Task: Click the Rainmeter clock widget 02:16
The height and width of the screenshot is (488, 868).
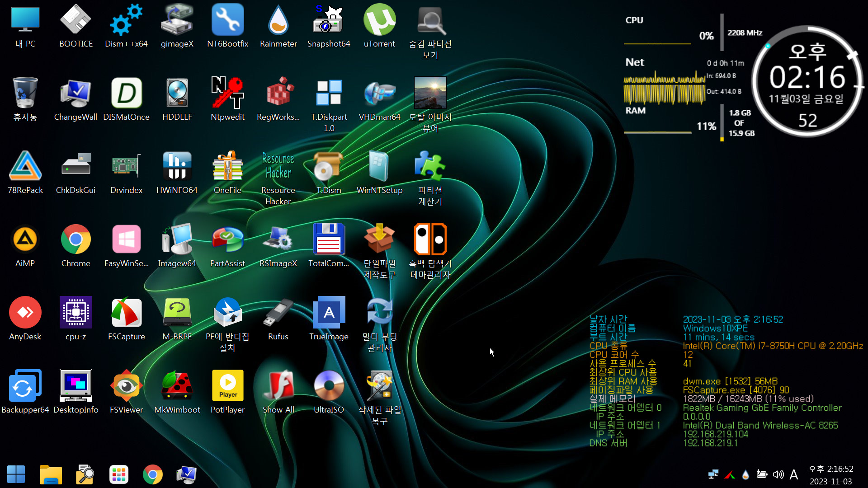Action: tap(808, 81)
